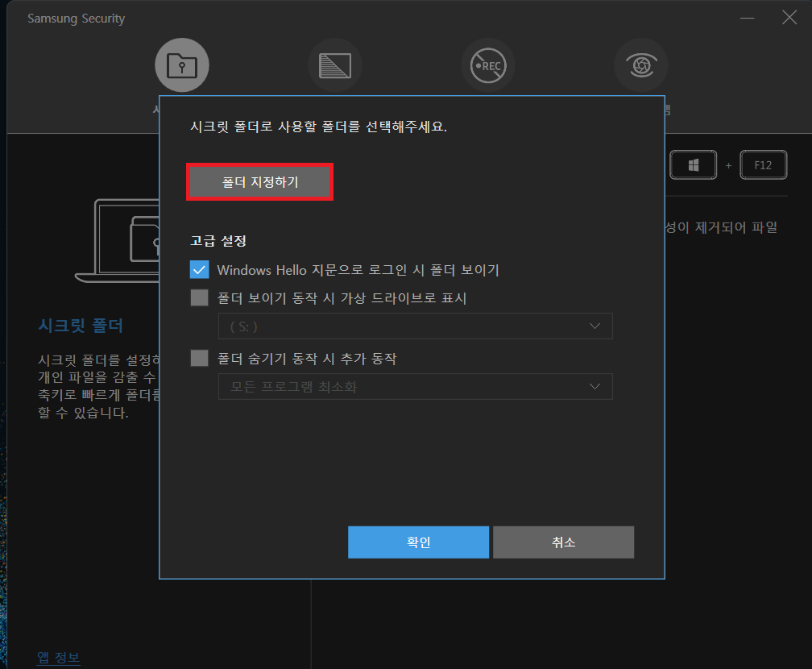The width and height of the screenshot is (812, 669).
Task: Toggle Windows Hello 지문으로 로그인 checkbox
Action: tap(200, 270)
